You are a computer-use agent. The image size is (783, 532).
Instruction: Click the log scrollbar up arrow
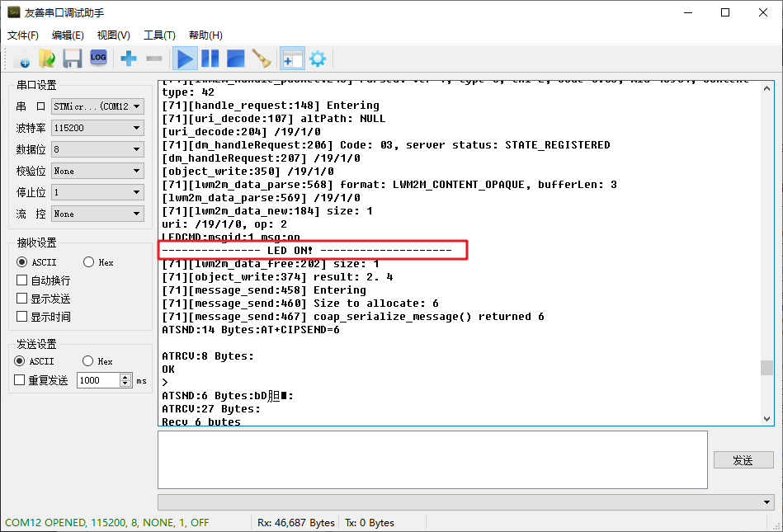click(766, 88)
